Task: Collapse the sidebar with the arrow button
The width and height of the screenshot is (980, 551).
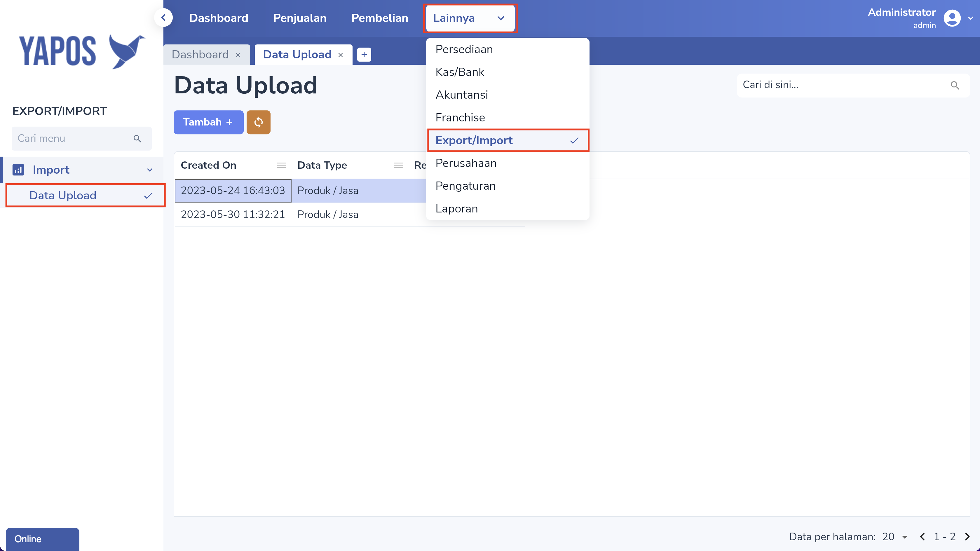Action: [x=164, y=18]
